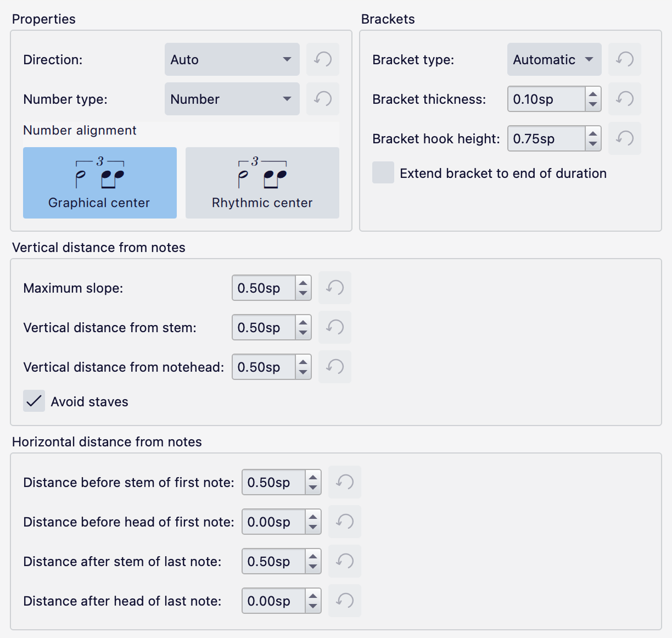Enable Extend bracket to end of duration

(383, 173)
